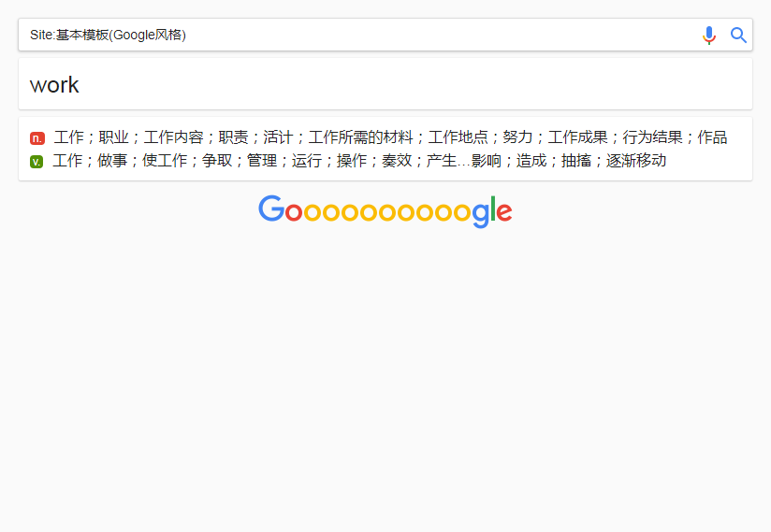This screenshot has width=771, height=532.
Task: Click the headword 'work'
Action: point(54,85)
